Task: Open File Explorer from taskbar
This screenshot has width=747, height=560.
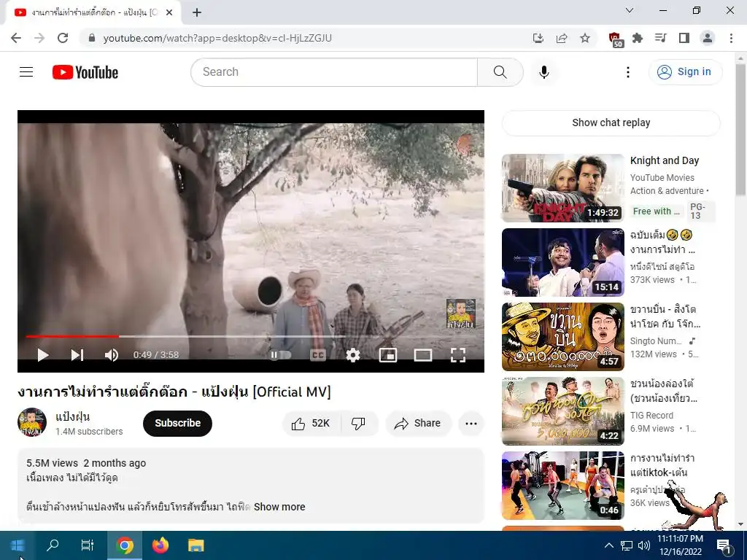Action: [196, 545]
